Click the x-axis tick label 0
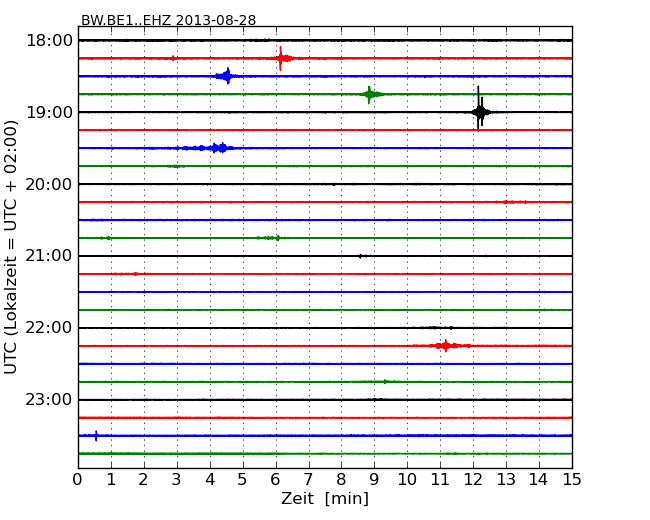The image size is (650, 520). [x=78, y=480]
